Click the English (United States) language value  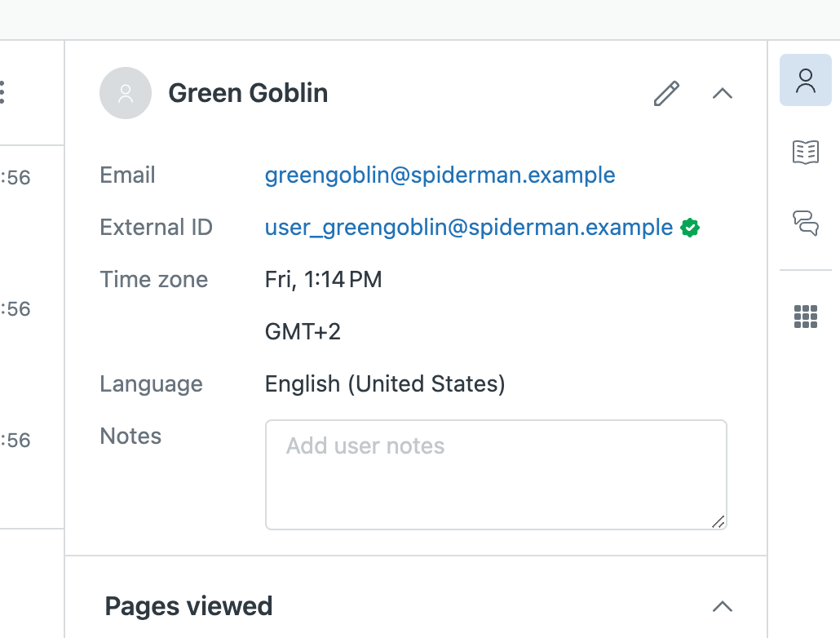point(385,383)
